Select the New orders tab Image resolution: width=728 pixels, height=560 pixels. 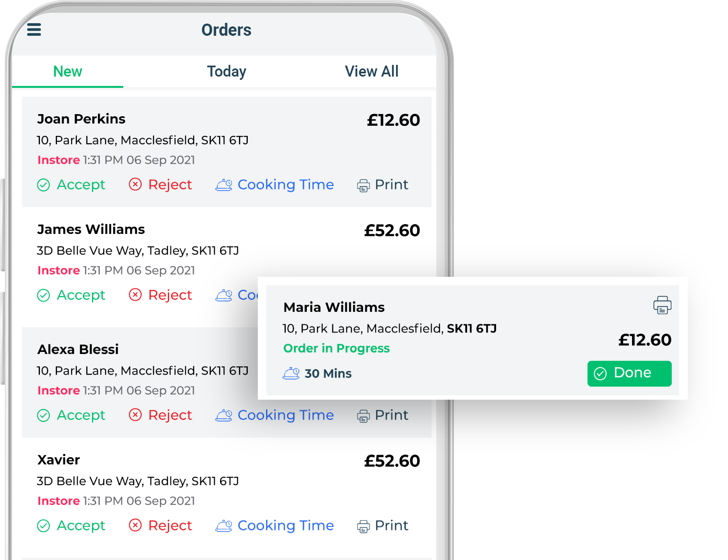(x=68, y=71)
